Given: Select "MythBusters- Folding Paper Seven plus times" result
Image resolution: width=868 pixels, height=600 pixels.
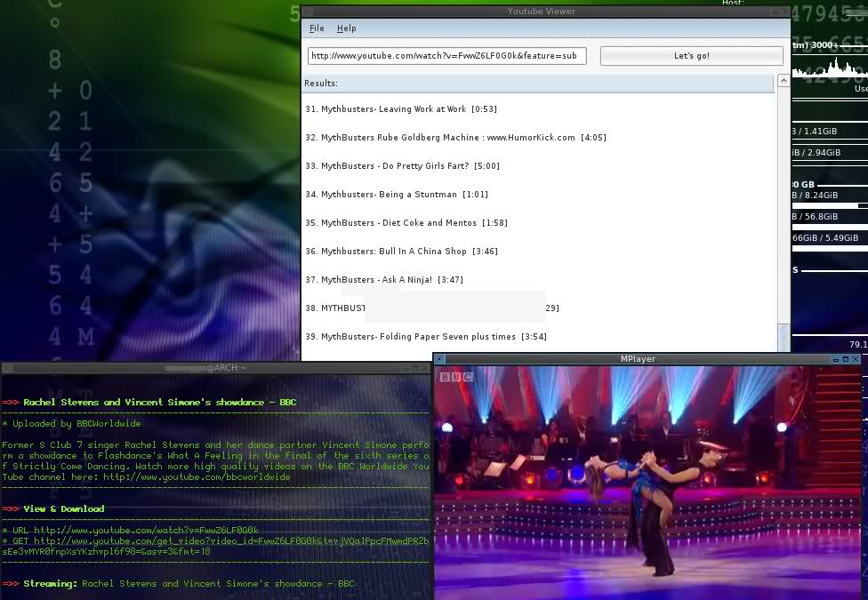Looking at the screenshot, I should pyautogui.click(x=425, y=336).
